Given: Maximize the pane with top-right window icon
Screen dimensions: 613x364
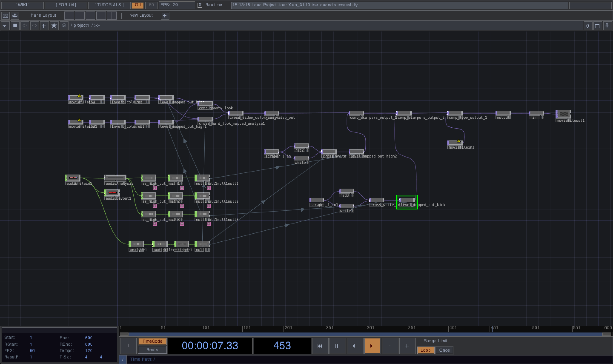Looking at the screenshot, I should pyautogui.click(x=597, y=26).
